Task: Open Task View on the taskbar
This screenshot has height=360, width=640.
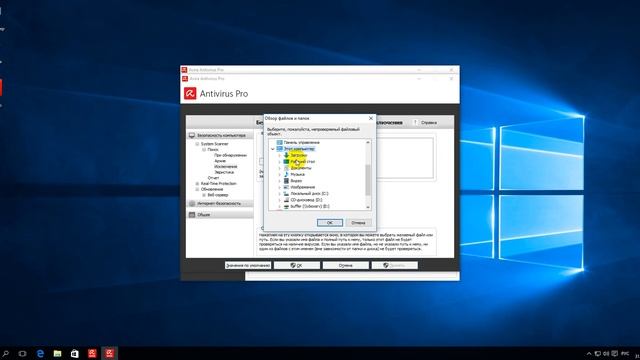Action: [22, 353]
